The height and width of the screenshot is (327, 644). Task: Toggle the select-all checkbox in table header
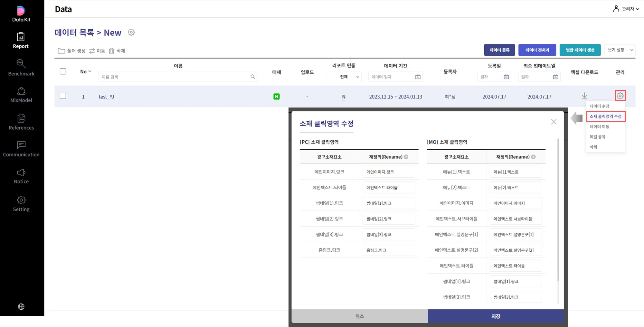(63, 71)
